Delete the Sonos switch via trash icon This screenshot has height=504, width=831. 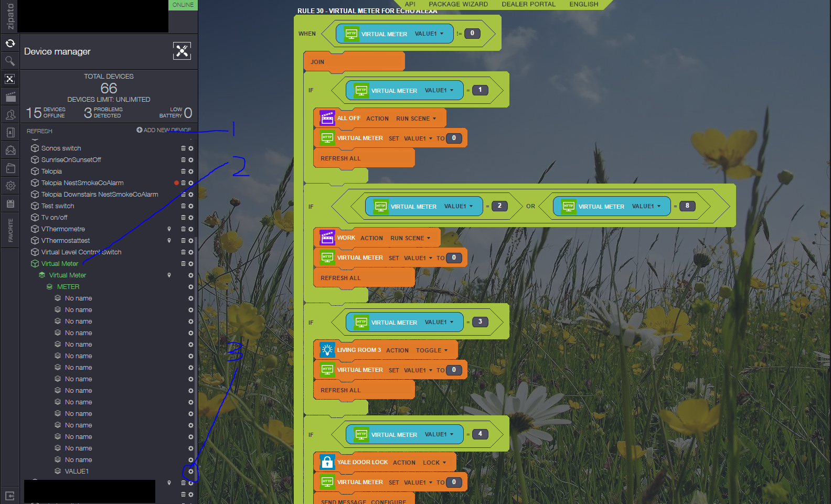coord(183,148)
